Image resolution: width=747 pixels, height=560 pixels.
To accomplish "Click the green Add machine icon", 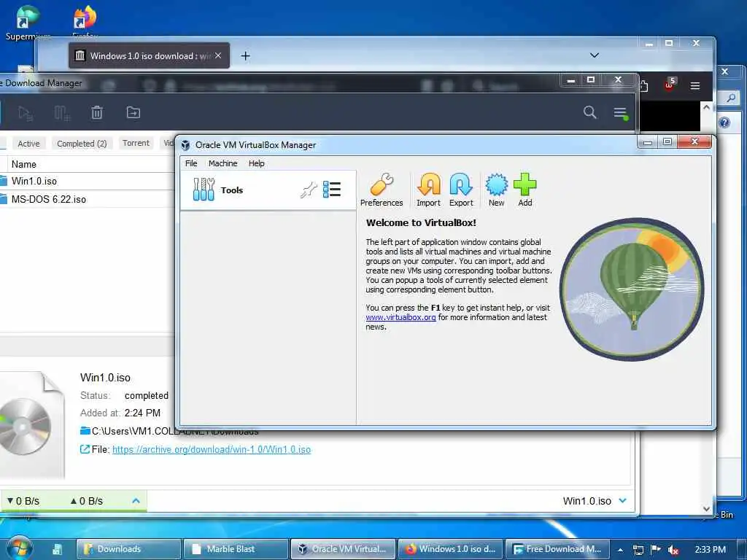I will point(525,190).
